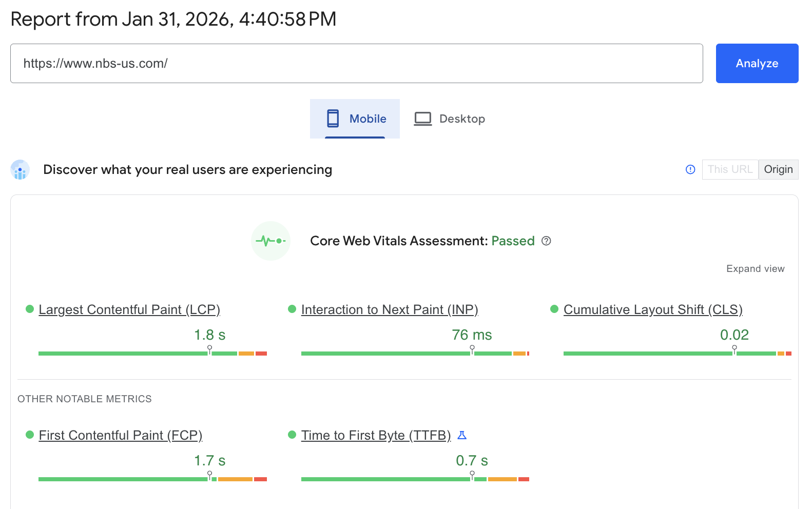Click the CrUX real users logo icon
812x509 pixels.
tap(20, 169)
